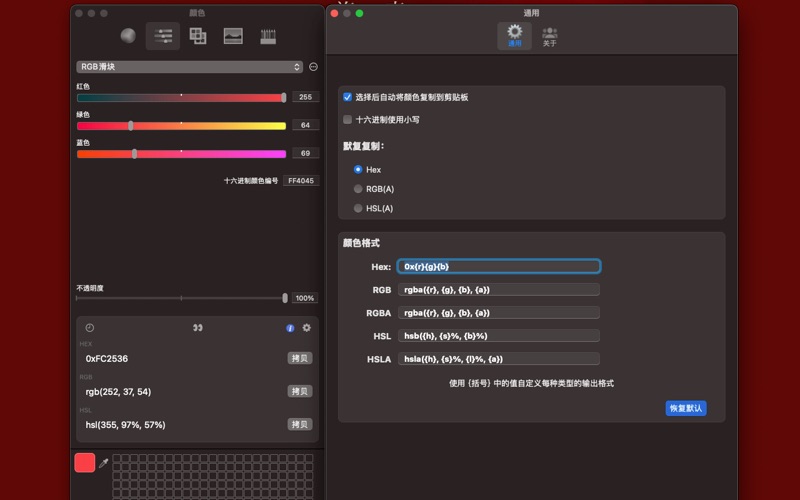Select the 通用 (General) tab
The image size is (800, 500).
515,36
